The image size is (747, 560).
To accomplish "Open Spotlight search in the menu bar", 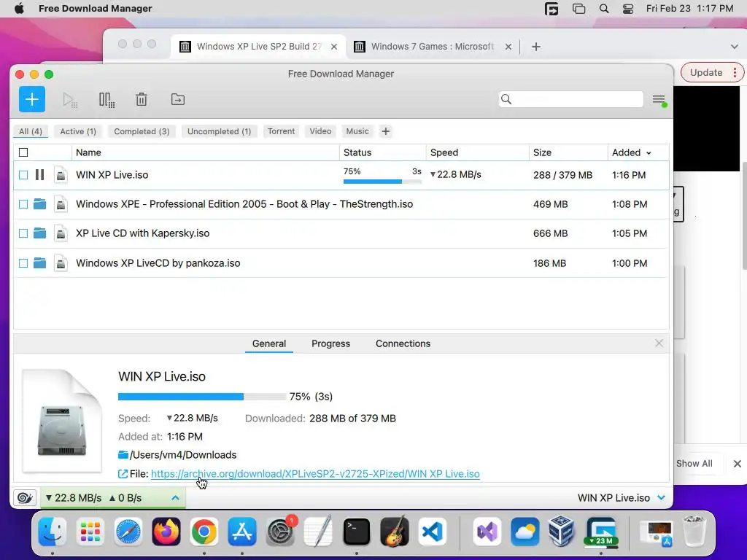I will (x=603, y=9).
